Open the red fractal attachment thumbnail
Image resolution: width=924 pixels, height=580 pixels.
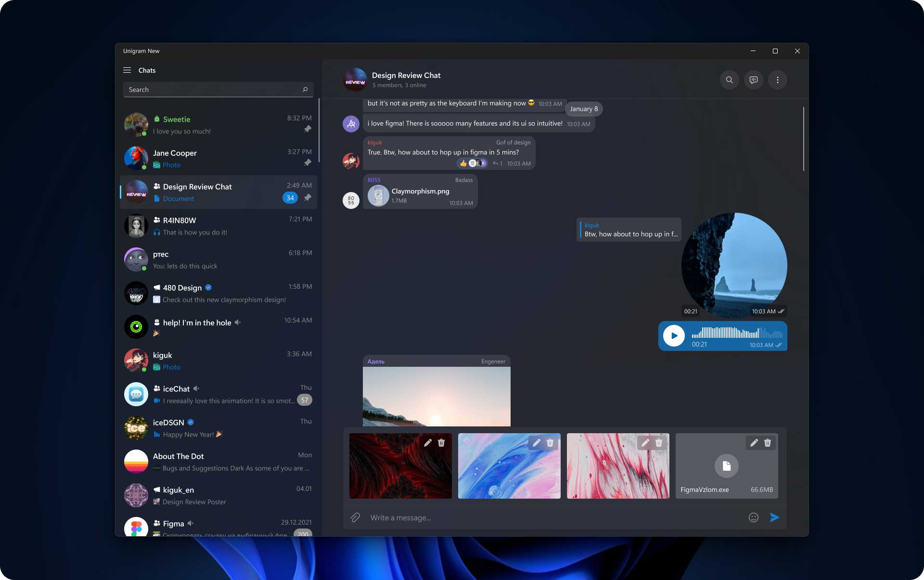(400, 466)
